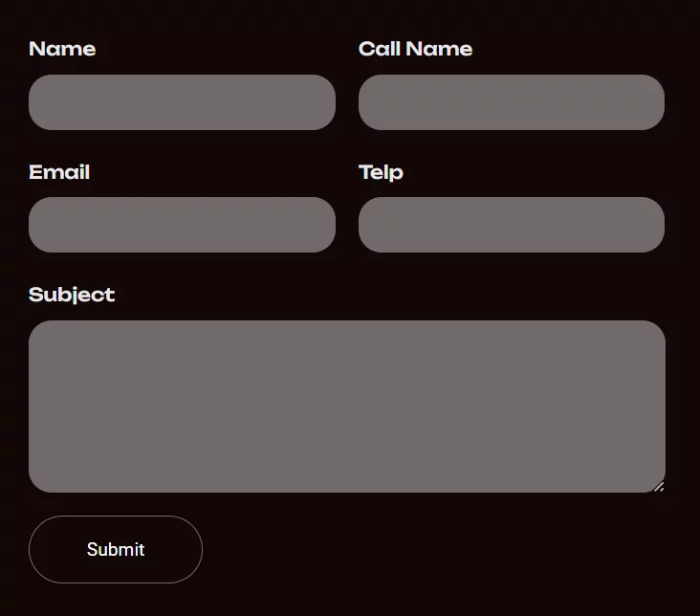Click the "Call Name" label text
The image size is (700, 616).
click(415, 49)
